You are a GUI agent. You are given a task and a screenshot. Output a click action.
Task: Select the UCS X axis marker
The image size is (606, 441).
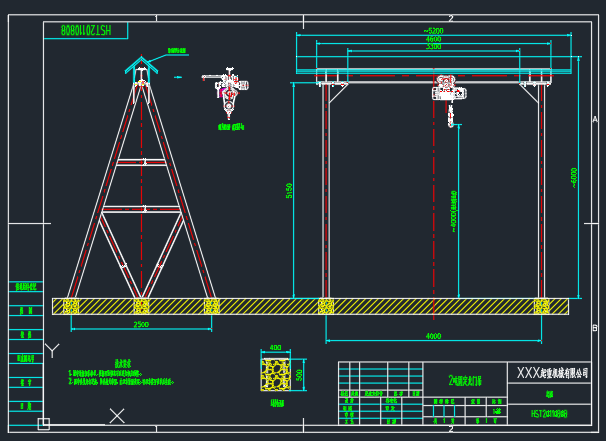[x=117, y=415]
